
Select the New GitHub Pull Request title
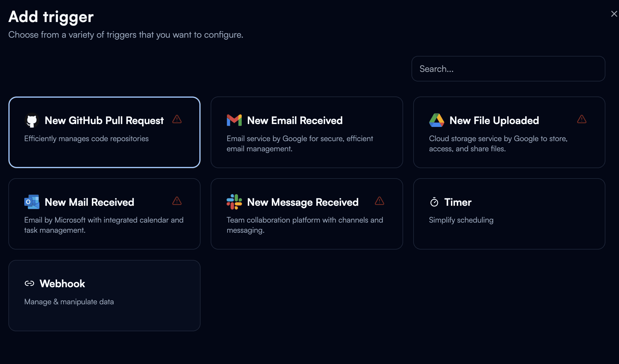(104, 121)
